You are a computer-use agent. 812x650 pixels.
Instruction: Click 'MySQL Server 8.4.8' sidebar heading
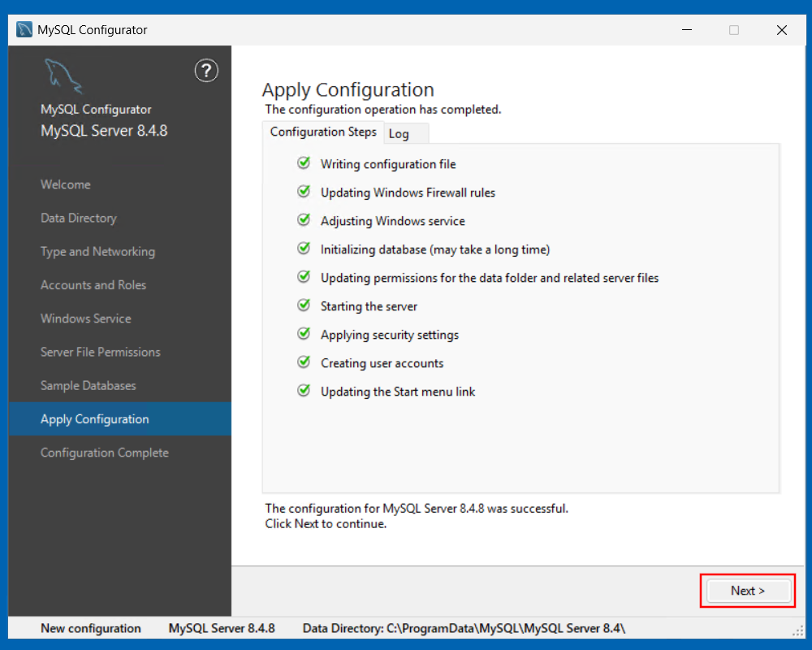click(104, 131)
